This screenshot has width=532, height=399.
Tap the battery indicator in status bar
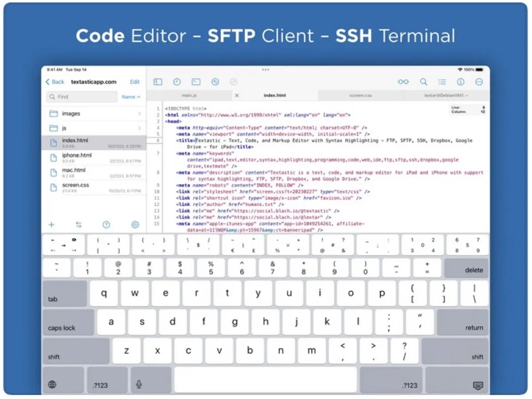(x=480, y=70)
